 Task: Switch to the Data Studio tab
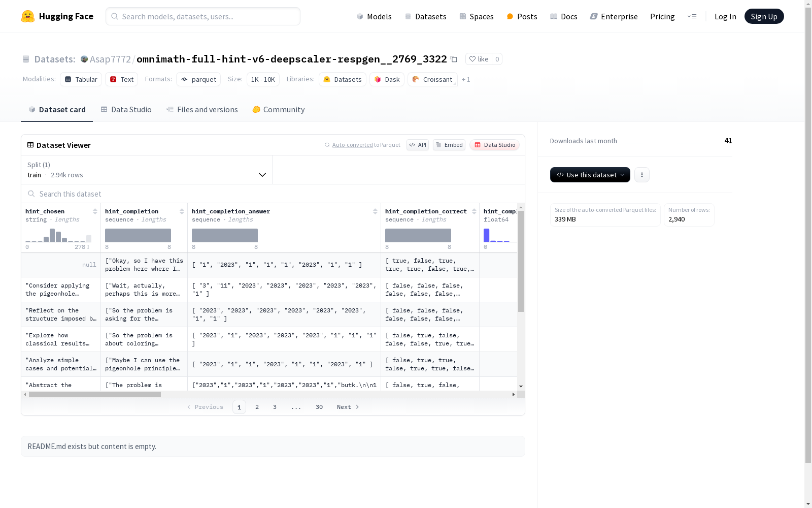tap(126, 110)
